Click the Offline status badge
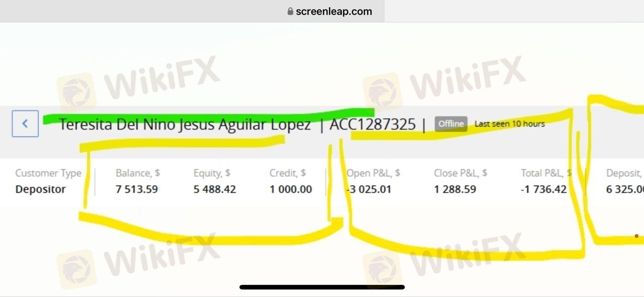 pos(451,124)
